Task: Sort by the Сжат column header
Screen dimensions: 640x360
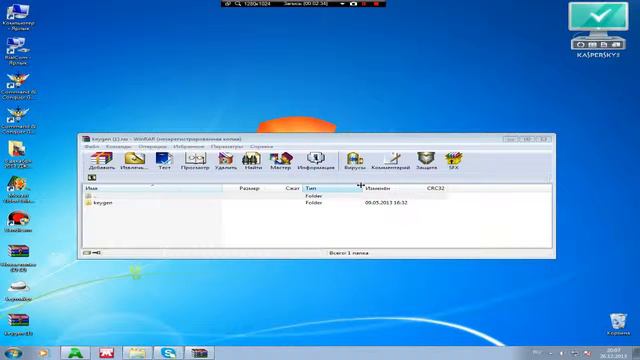Action: pyautogui.click(x=282, y=188)
